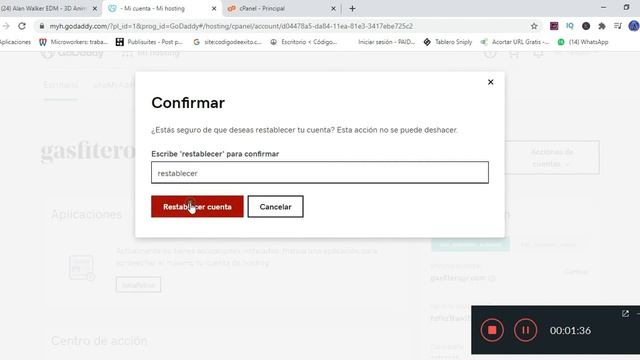
Task: Open the Publisuites bookmark
Action: [x=149, y=42]
